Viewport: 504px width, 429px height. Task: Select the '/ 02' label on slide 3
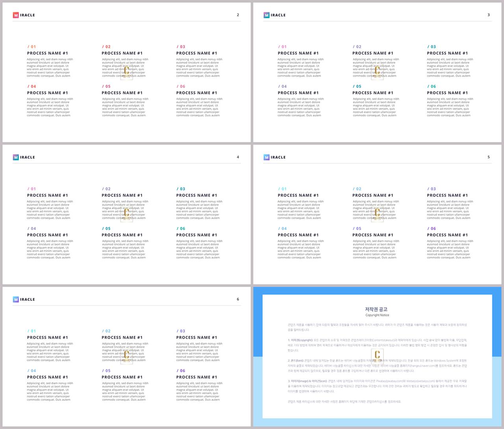click(357, 46)
